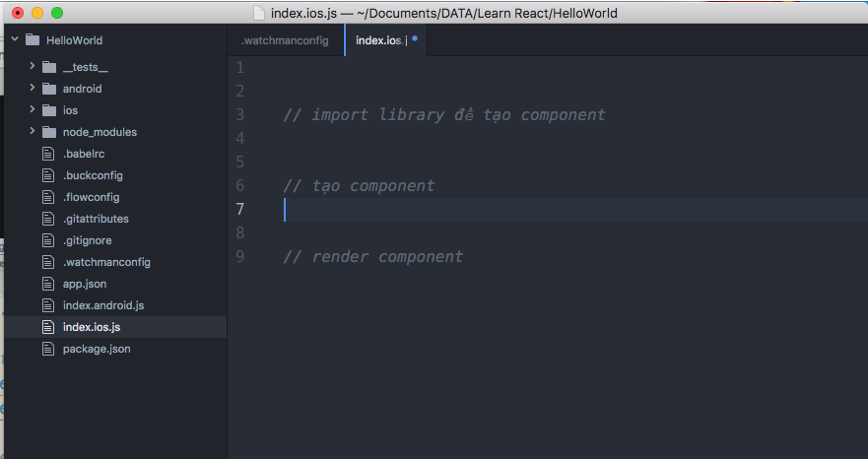Click the node_modules folder icon
Image resolution: width=868 pixels, height=459 pixels.
(x=49, y=132)
